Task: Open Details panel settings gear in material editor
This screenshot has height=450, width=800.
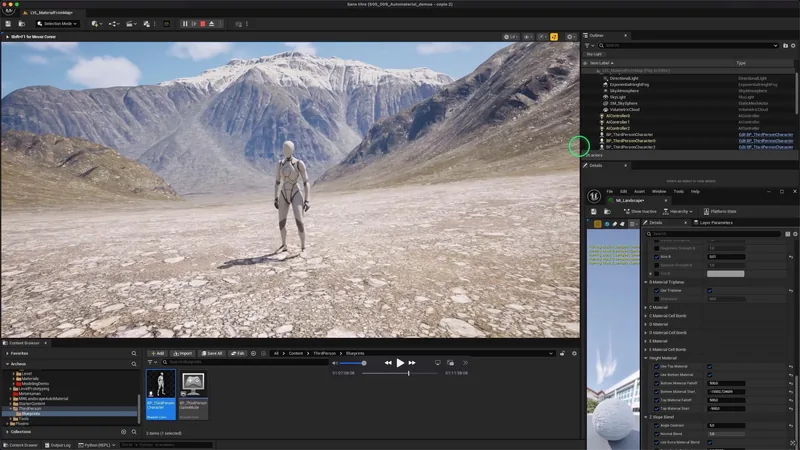Action: click(x=795, y=234)
